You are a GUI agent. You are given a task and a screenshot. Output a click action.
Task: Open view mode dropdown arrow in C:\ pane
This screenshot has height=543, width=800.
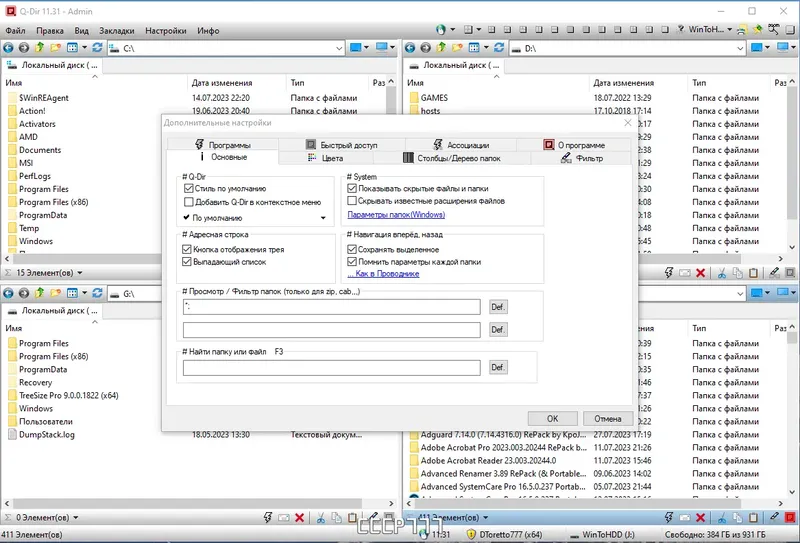(x=84, y=48)
